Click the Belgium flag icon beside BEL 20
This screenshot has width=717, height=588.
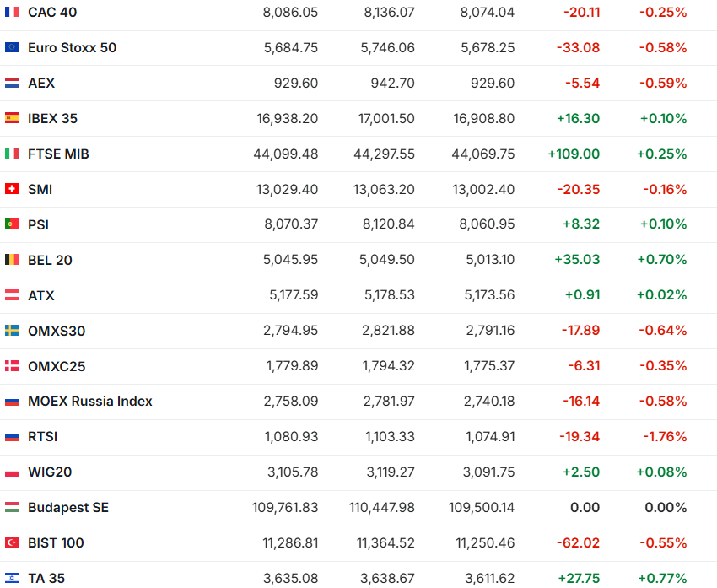point(12,261)
